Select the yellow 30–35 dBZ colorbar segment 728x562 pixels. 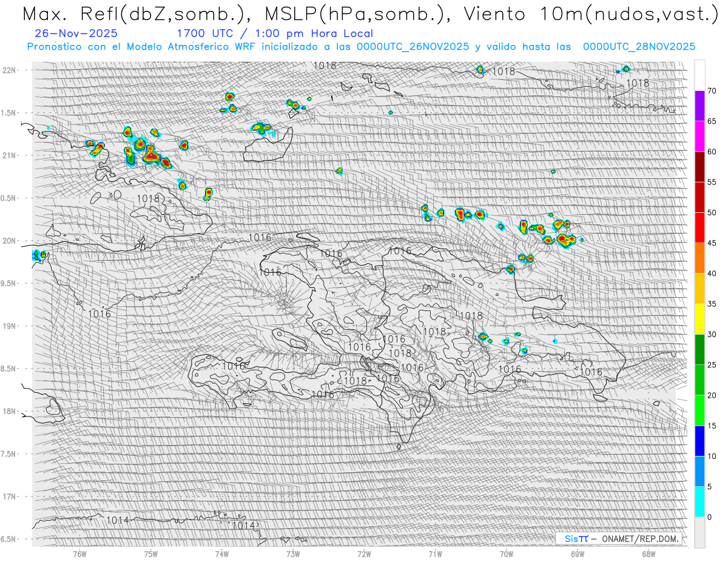[x=699, y=319]
